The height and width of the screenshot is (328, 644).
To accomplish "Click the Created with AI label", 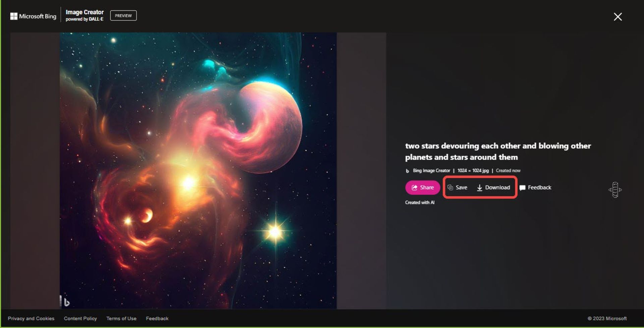I will point(420,203).
